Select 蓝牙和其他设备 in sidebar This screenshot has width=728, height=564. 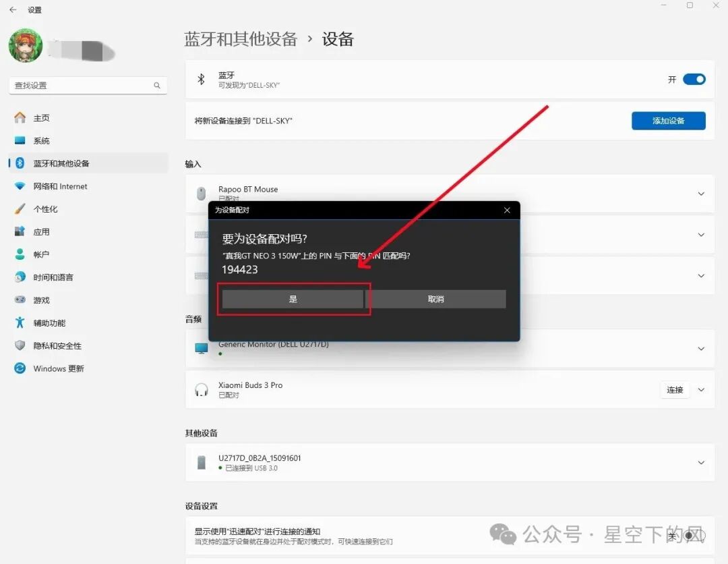(88, 163)
